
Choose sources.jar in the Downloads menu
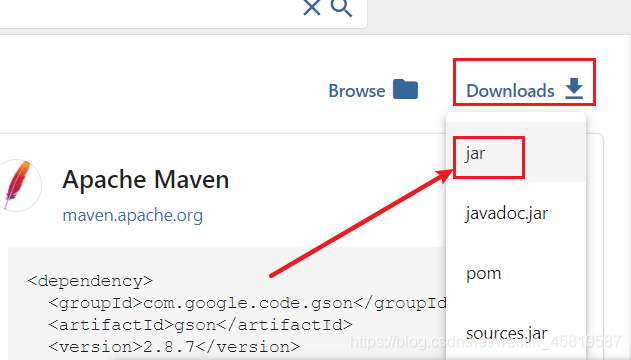516,333
